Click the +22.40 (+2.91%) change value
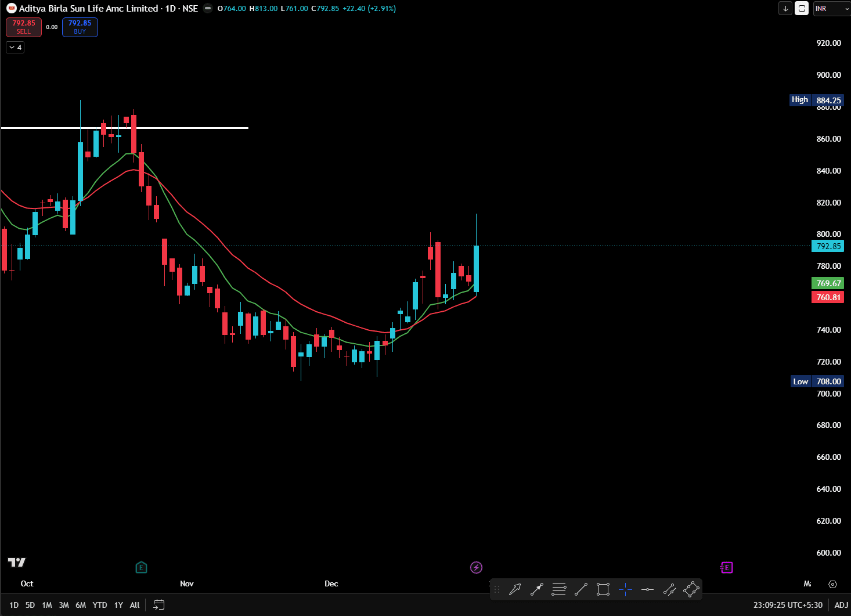The height and width of the screenshot is (616, 851). tap(369, 9)
